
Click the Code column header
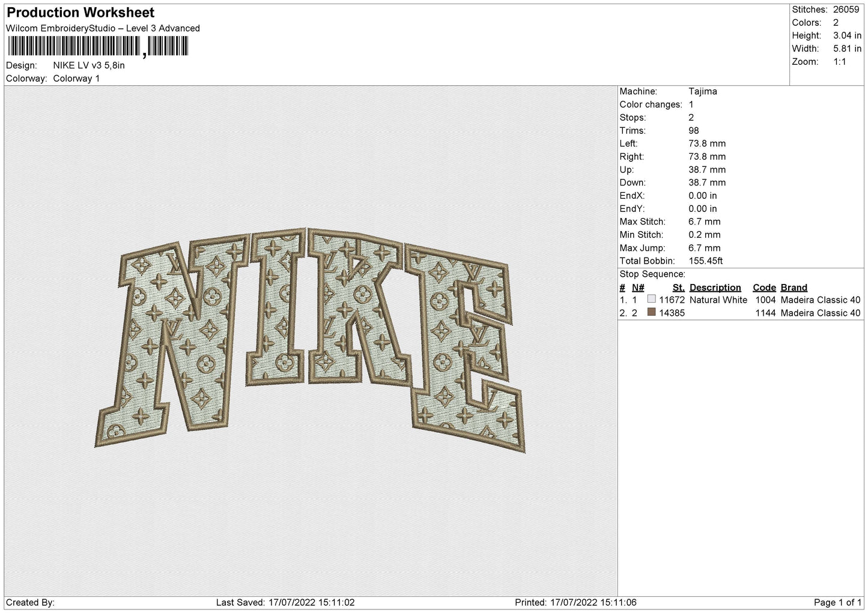[764, 288]
